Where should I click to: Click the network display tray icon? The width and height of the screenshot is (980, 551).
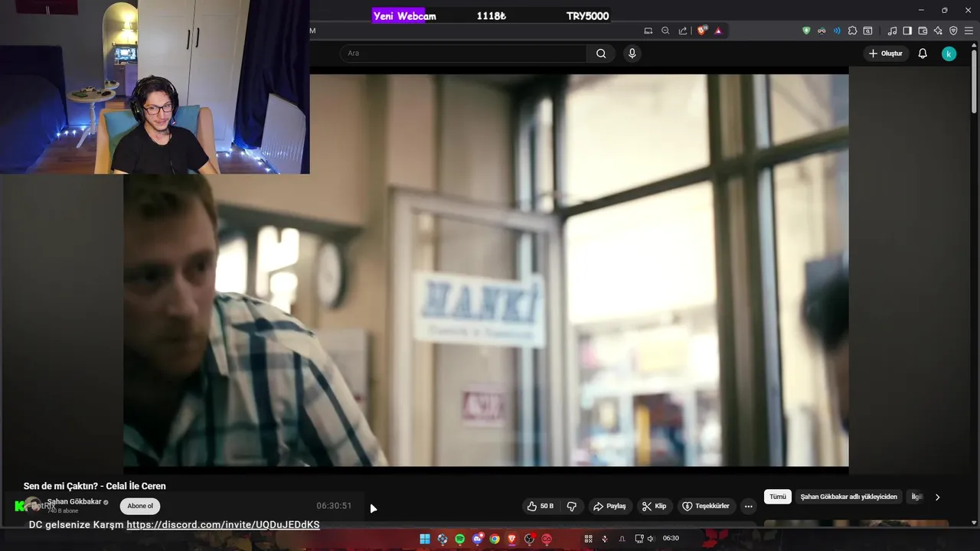639,539
